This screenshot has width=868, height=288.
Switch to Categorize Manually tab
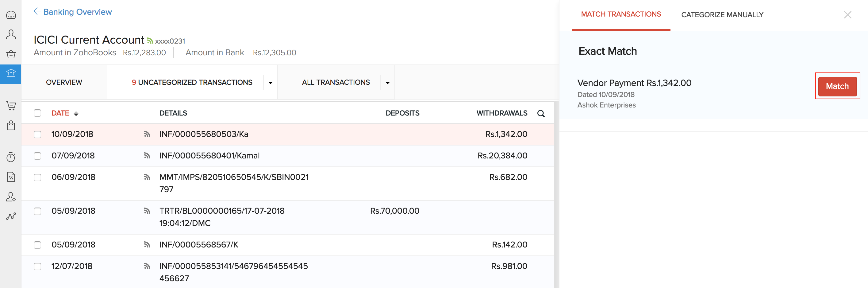pos(722,15)
